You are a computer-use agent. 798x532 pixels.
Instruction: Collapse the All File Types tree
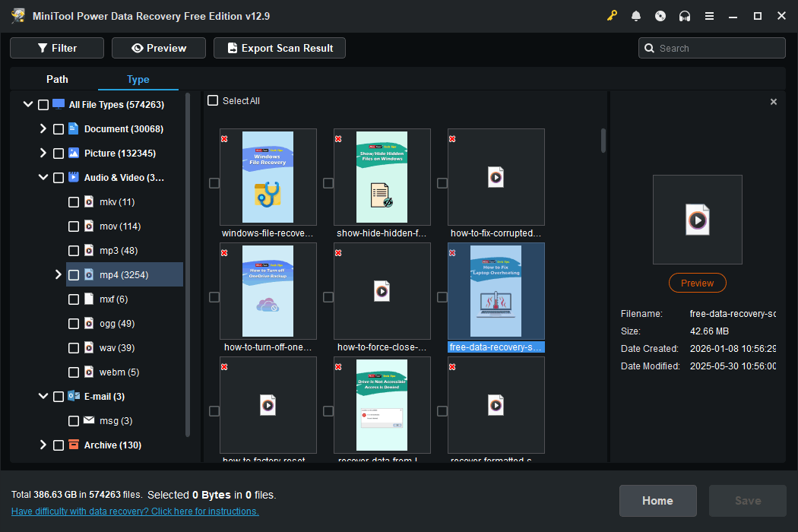pos(28,104)
